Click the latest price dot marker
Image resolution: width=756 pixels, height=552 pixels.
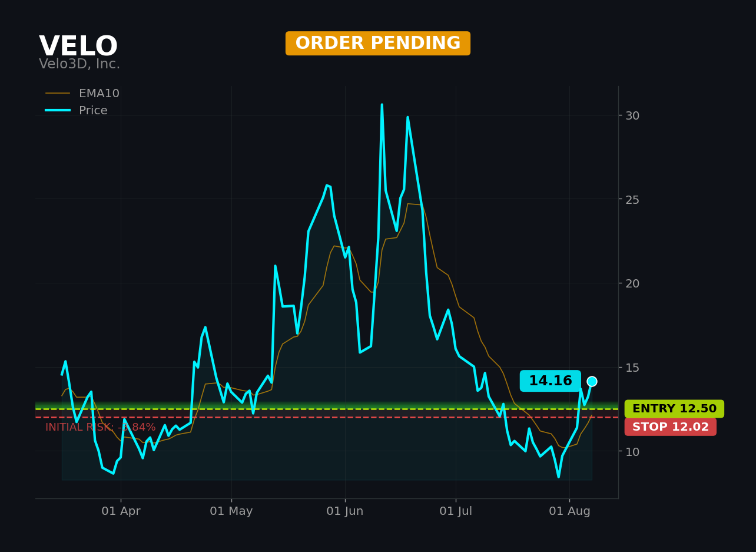pyautogui.click(x=592, y=381)
